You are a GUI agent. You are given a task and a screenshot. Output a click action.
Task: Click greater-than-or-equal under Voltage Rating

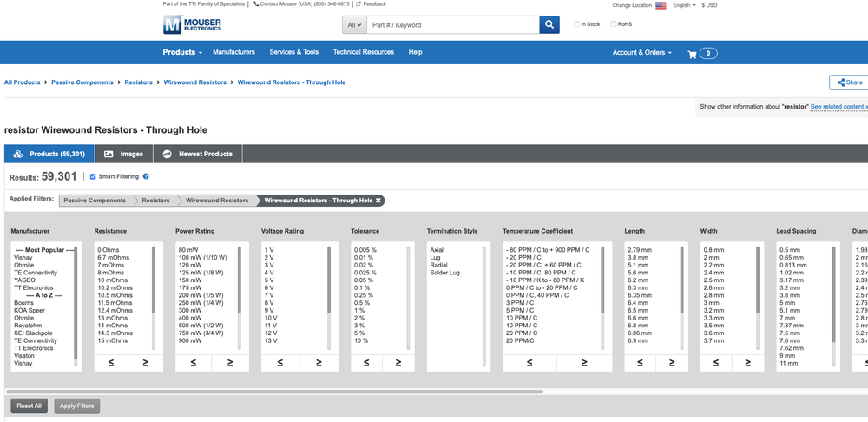(319, 363)
